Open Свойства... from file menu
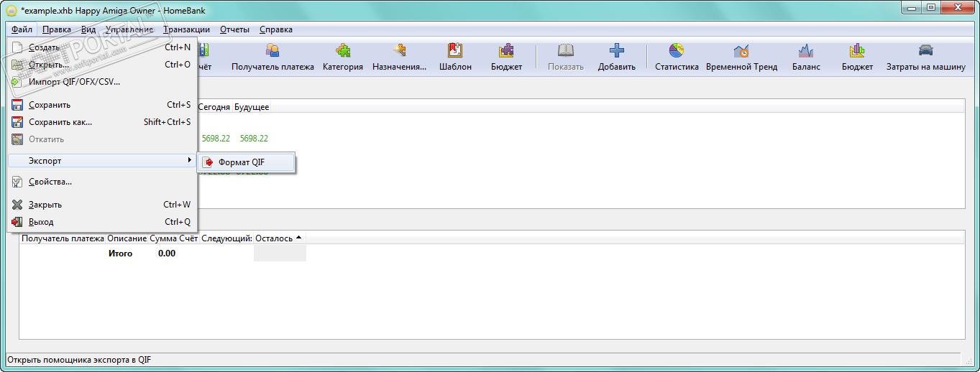980x372 pixels. coord(101,182)
